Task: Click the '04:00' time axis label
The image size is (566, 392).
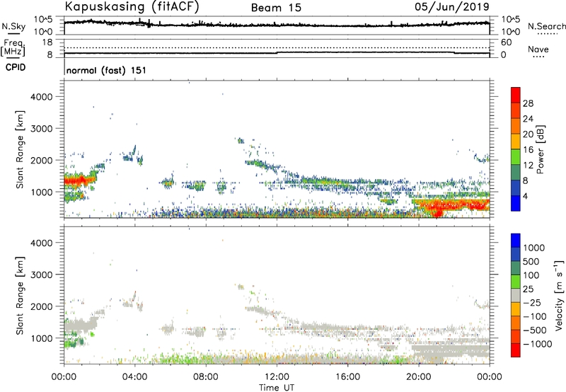Action: (x=134, y=377)
